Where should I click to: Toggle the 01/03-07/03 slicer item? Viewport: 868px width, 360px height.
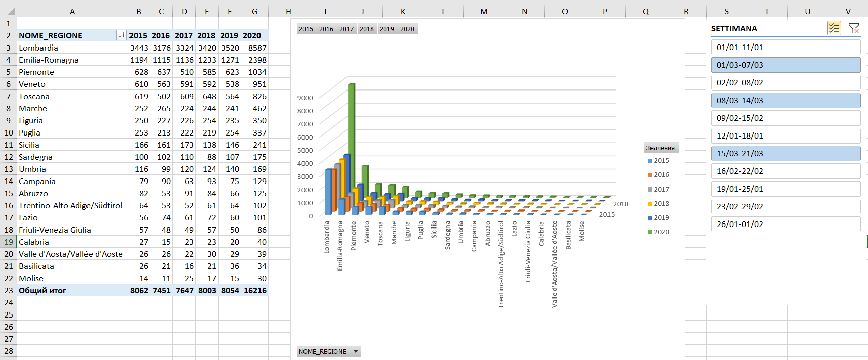click(x=785, y=65)
